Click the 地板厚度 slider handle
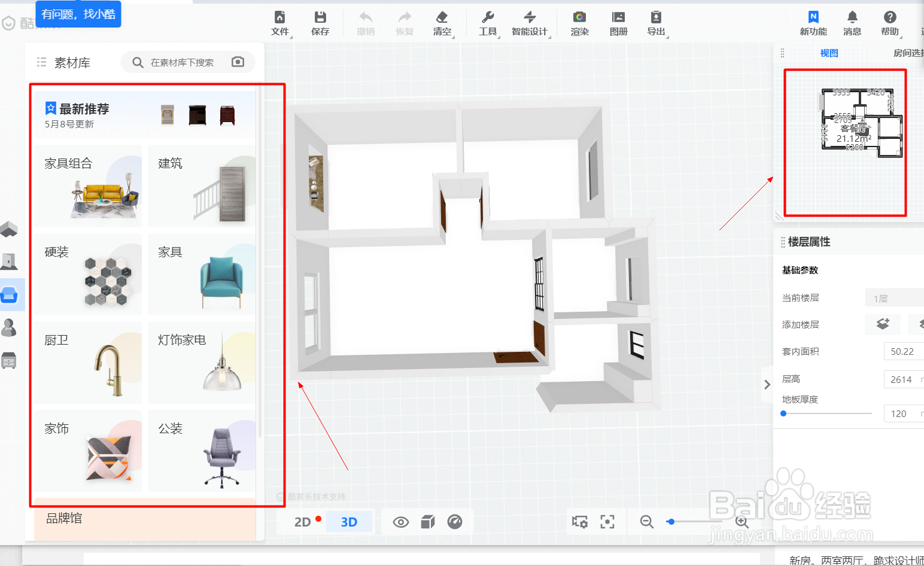This screenshot has height=566, width=924. (783, 413)
